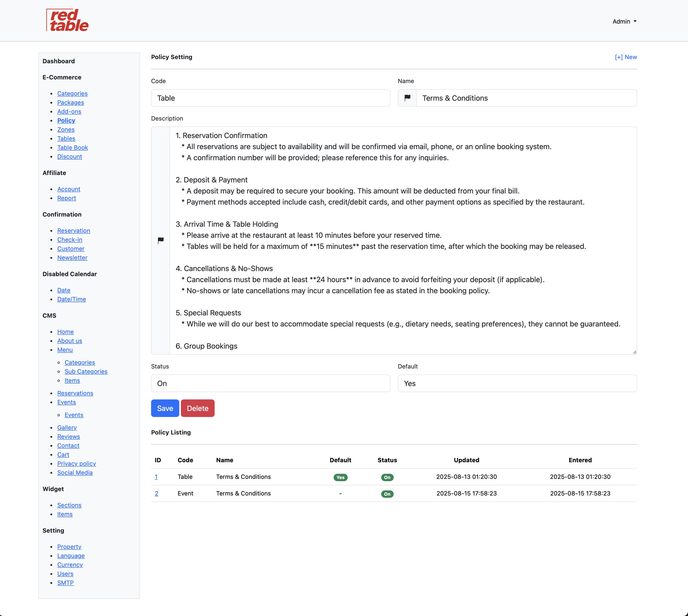Open Policy in the E-Commerce menu

coord(66,121)
